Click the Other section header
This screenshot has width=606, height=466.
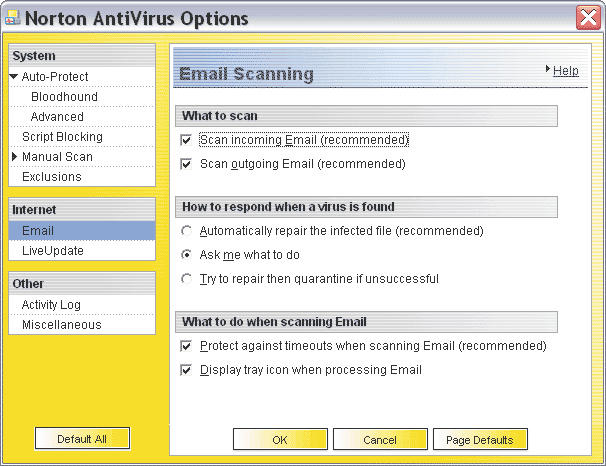(82, 284)
